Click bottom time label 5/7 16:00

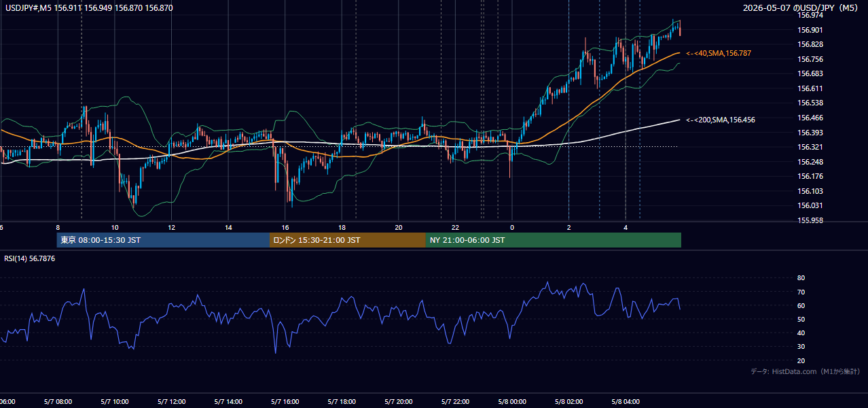coord(285,402)
